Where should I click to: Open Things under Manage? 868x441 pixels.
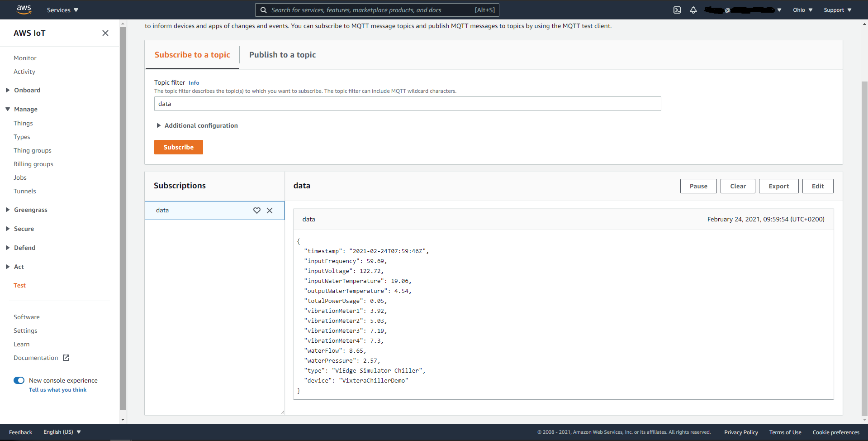pyautogui.click(x=23, y=123)
